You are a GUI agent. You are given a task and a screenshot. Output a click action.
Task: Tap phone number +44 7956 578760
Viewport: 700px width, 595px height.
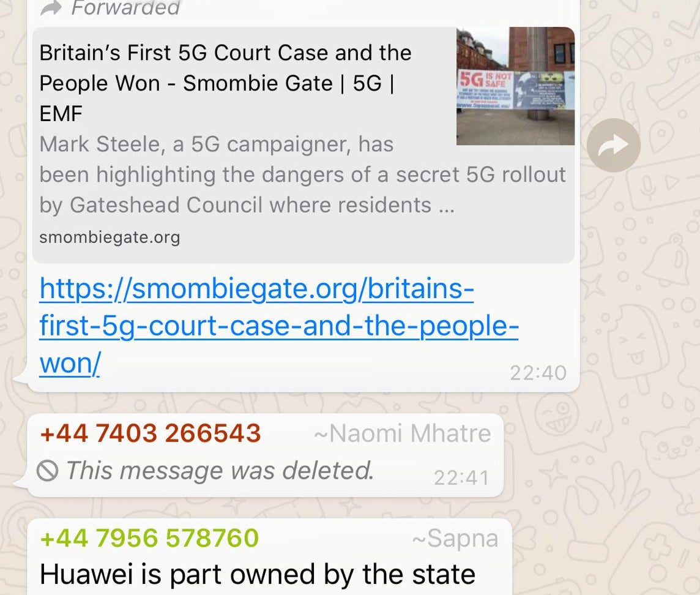pos(149,538)
